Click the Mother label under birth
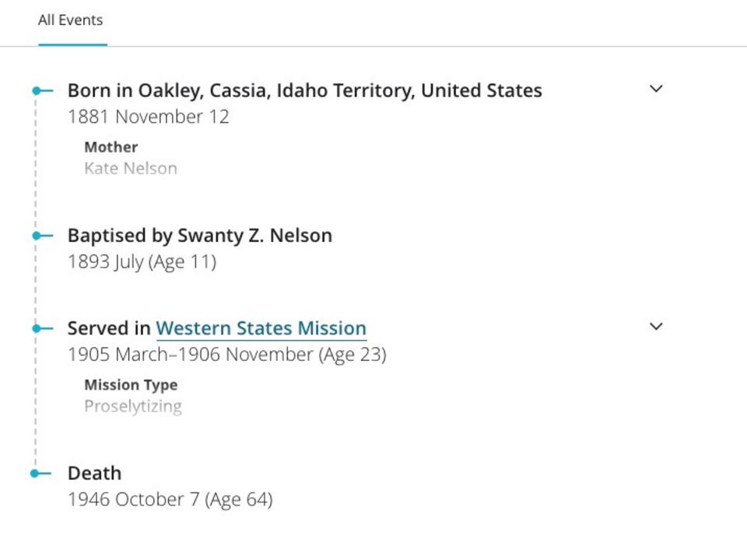The height and width of the screenshot is (560, 747). (x=110, y=147)
